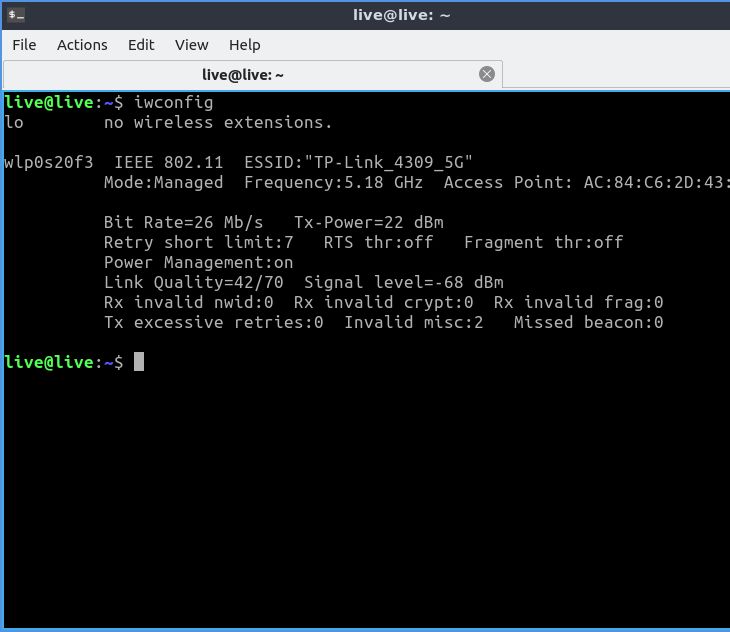730x632 pixels.
Task: Click the Mode:Managed text
Action: [x=163, y=182]
